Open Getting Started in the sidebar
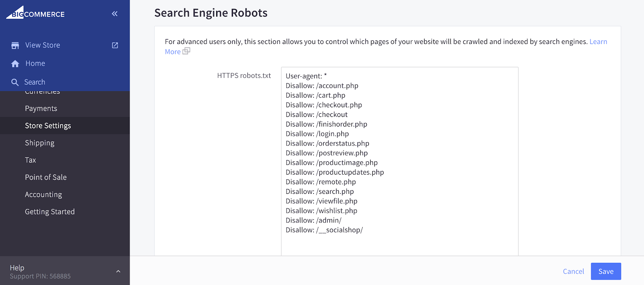644x285 pixels. coord(50,212)
